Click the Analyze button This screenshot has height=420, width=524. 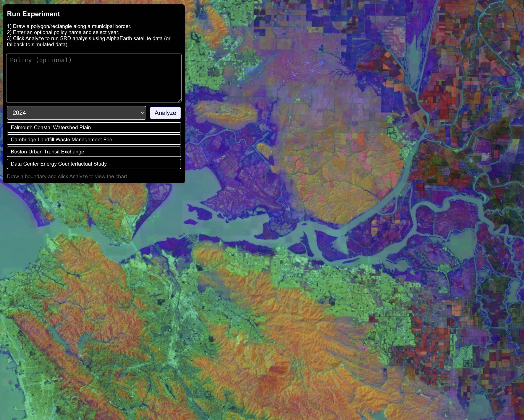click(165, 113)
